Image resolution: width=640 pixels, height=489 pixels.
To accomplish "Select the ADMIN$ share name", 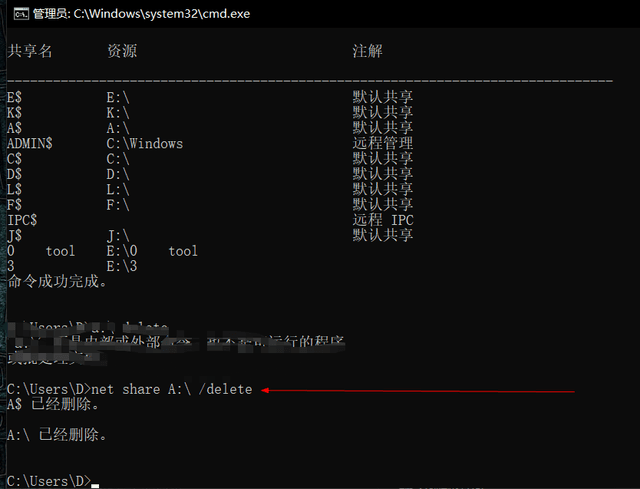I will [29, 143].
